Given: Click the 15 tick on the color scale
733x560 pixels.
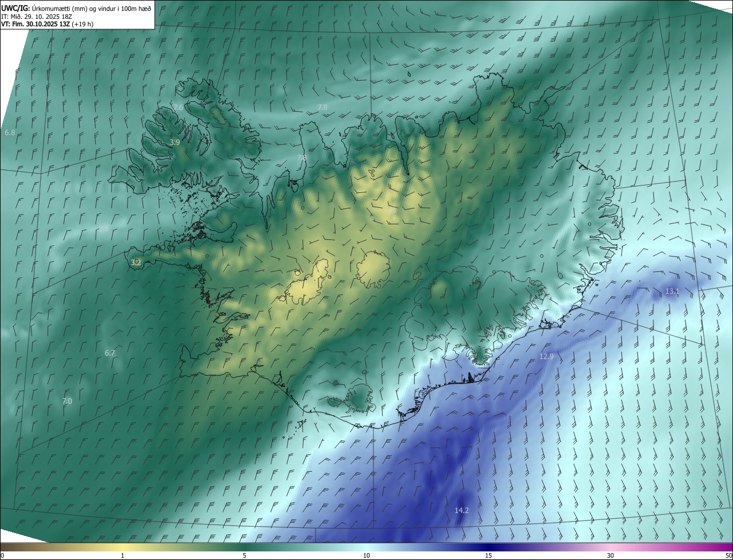Looking at the screenshot, I should tap(488, 555).
